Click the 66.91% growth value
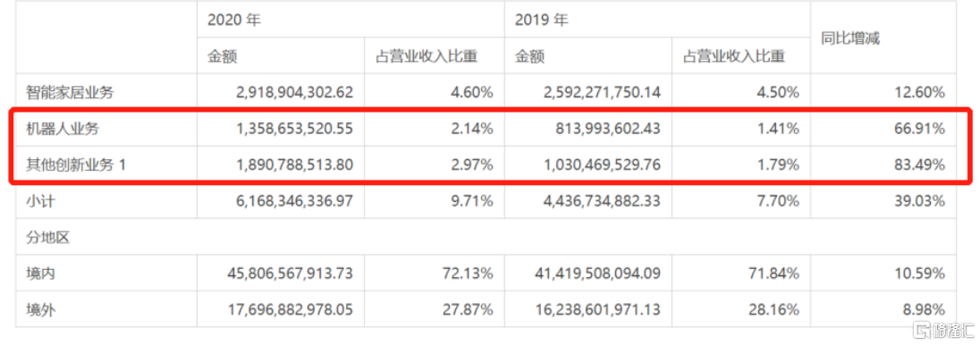The image size is (980, 345). click(922, 129)
